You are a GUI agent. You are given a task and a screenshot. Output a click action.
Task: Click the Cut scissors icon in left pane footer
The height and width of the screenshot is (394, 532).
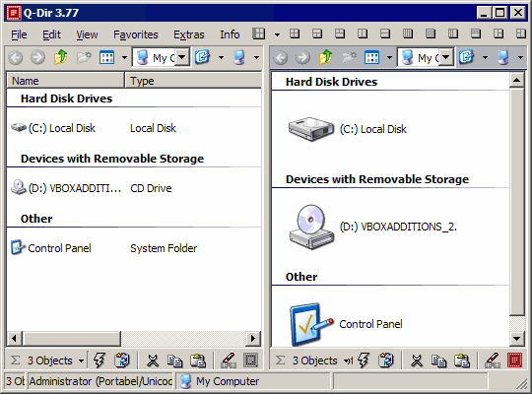click(x=153, y=361)
